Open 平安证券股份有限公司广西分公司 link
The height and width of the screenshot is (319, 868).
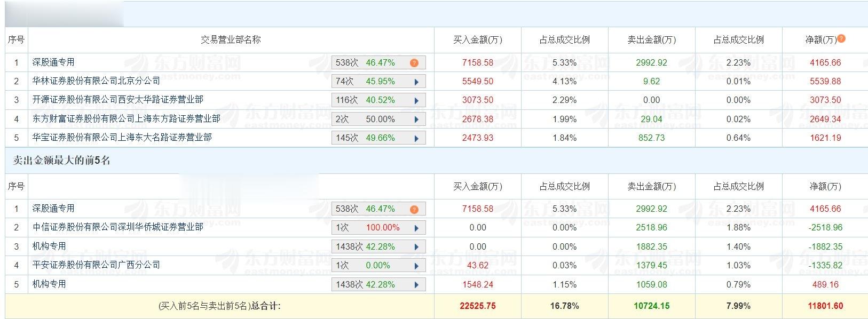96,265
